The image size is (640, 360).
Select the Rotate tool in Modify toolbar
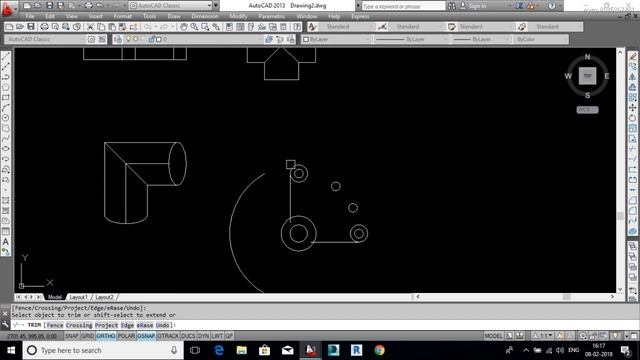coord(633,118)
